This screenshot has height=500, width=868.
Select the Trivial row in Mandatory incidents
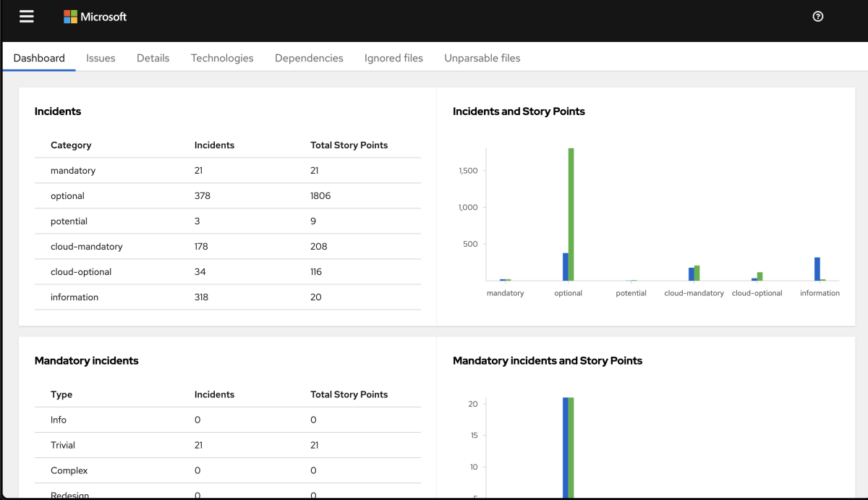pos(228,446)
